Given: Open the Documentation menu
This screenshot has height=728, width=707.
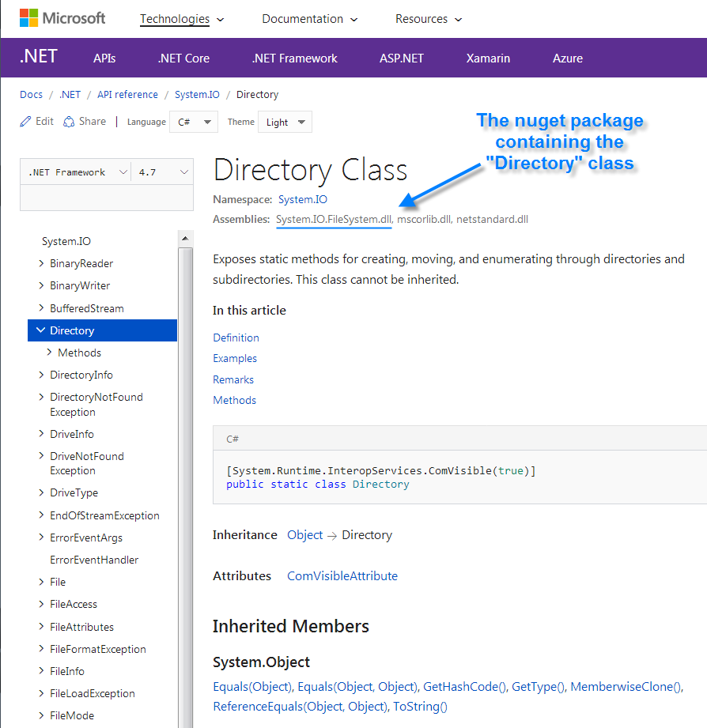Looking at the screenshot, I should (310, 19).
